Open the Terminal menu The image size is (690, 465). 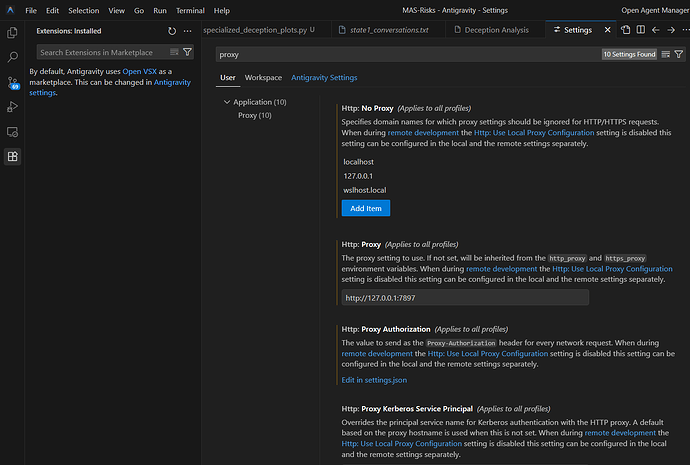coord(190,10)
